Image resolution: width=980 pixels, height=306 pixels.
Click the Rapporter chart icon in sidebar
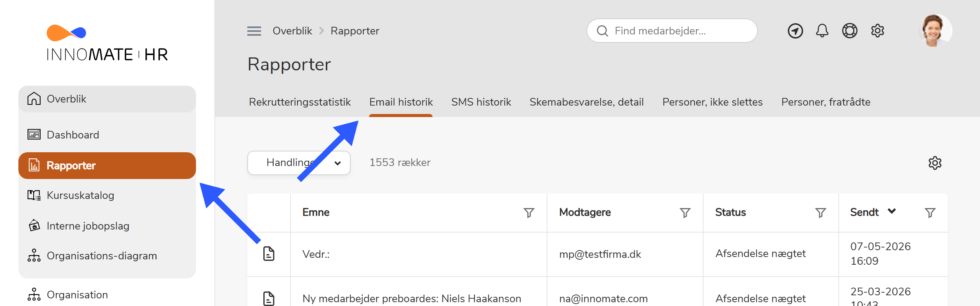point(34,165)
